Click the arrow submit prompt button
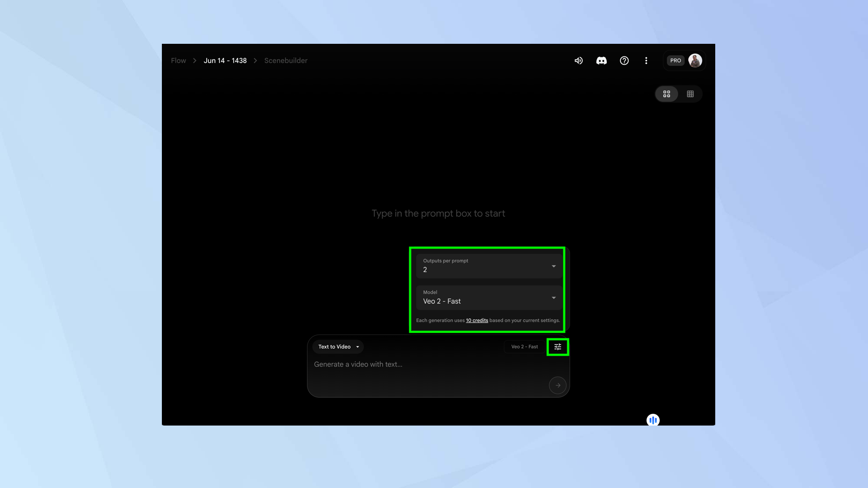Image resolution: width=868 pixels, height=488 pixels. 558,385
